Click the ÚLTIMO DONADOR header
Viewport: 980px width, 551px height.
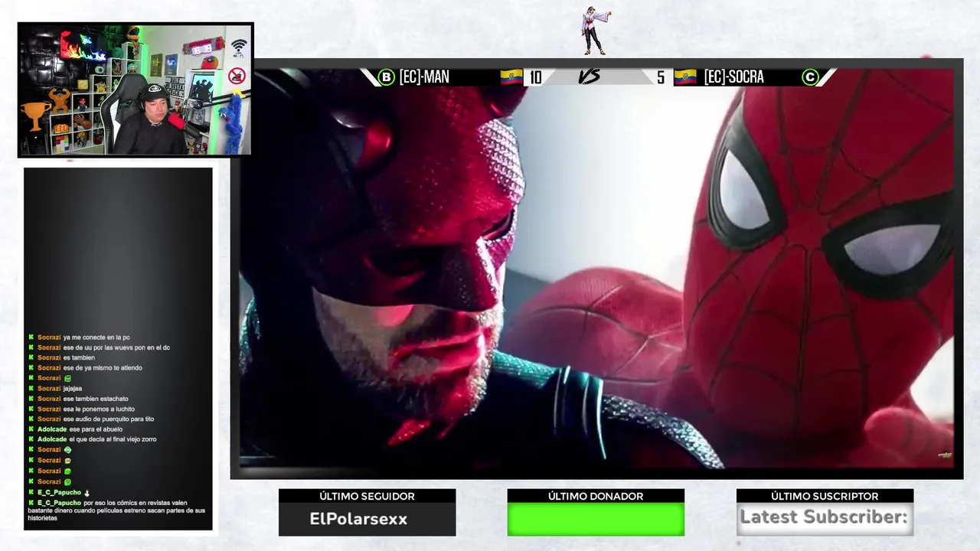pos(596,497)
